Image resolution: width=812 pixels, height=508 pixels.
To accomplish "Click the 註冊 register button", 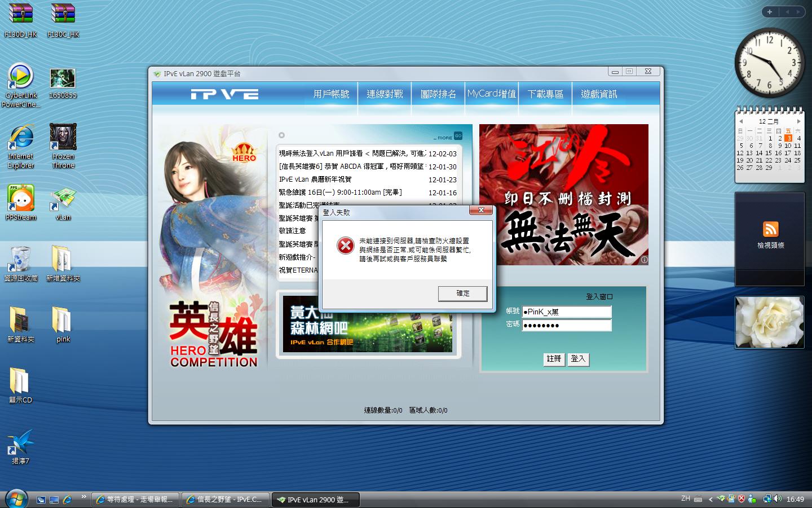I will coord(554,359).
